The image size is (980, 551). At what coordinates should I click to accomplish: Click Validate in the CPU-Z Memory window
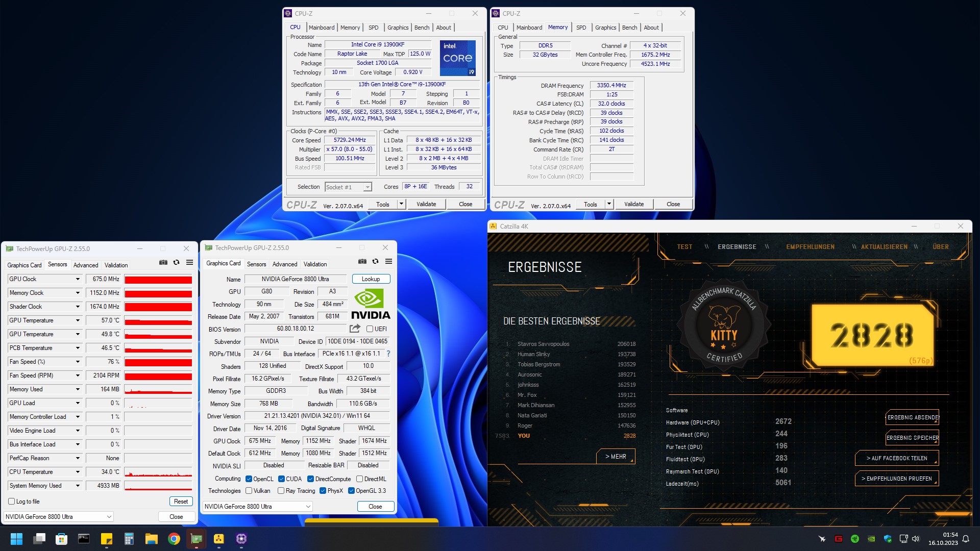click(x=634, y=204)
